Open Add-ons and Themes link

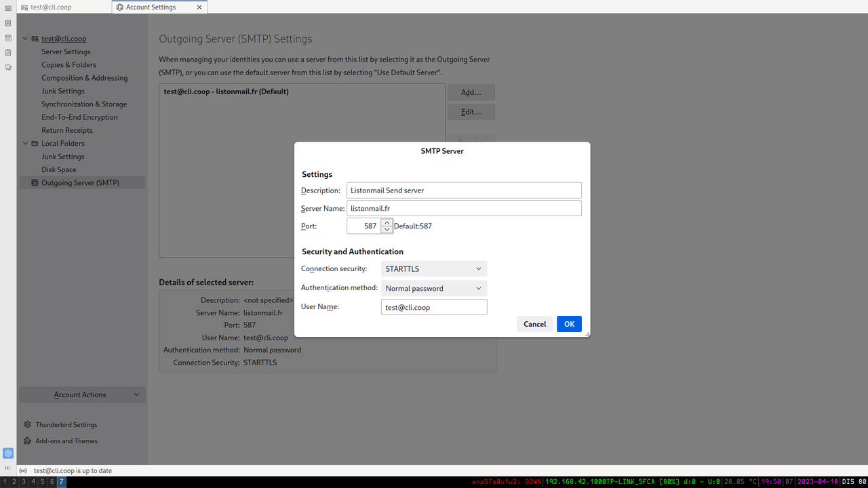point(66,441)
